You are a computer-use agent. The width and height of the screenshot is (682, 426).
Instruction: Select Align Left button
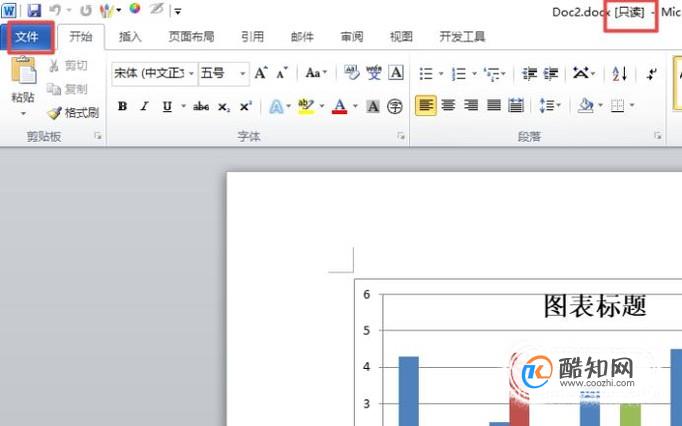click(x=426, y=106)
